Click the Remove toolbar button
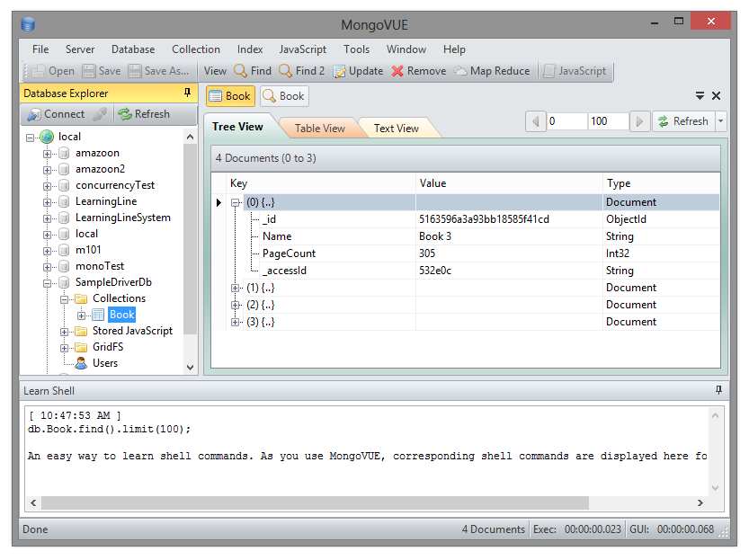Viewport: 749px width, 560px height. [418, 71]
